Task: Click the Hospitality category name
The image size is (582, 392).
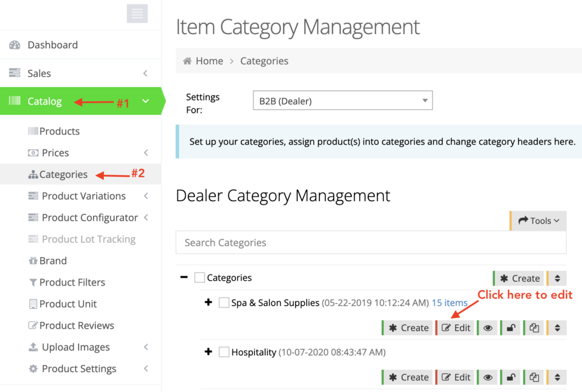Action: pyautogui.click(x=254, y=352)
